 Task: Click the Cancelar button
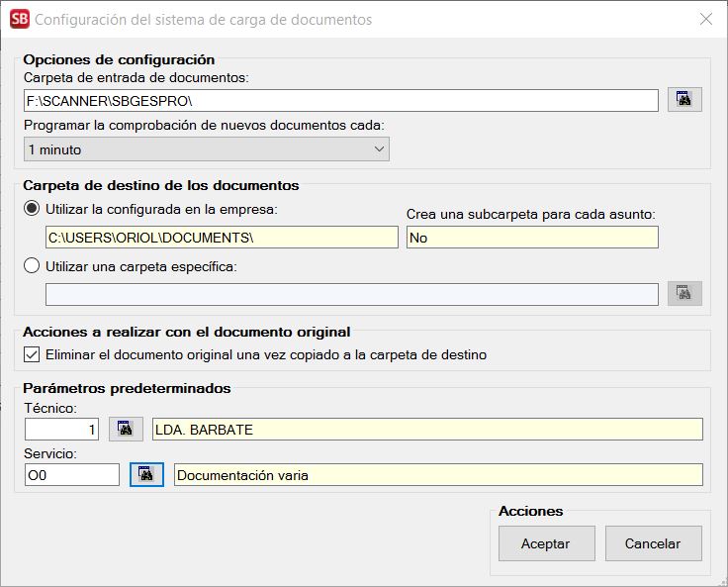(653, 543)
